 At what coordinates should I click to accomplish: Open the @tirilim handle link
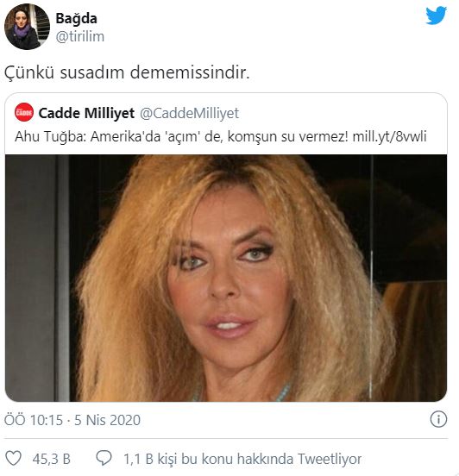[80, 36]
